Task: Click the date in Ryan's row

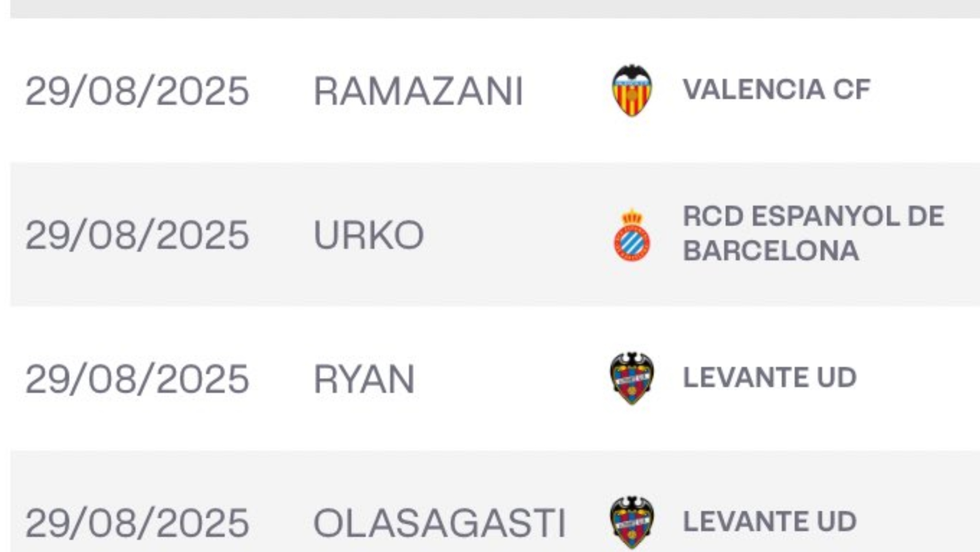Action: [x=137, y=379]
